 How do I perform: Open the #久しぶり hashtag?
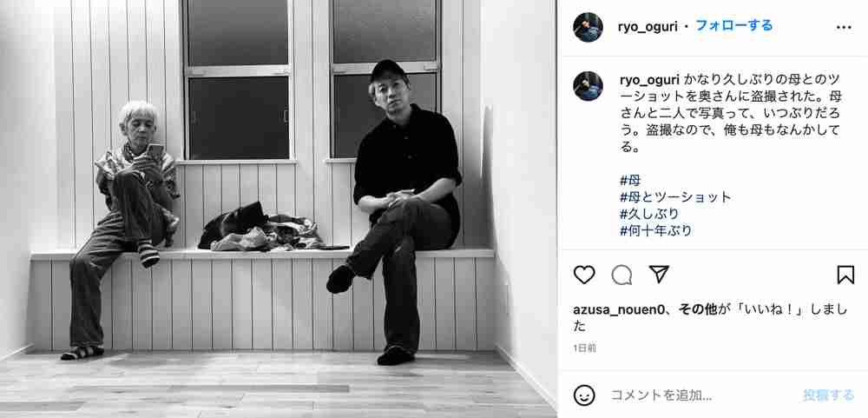click(649, 214)
